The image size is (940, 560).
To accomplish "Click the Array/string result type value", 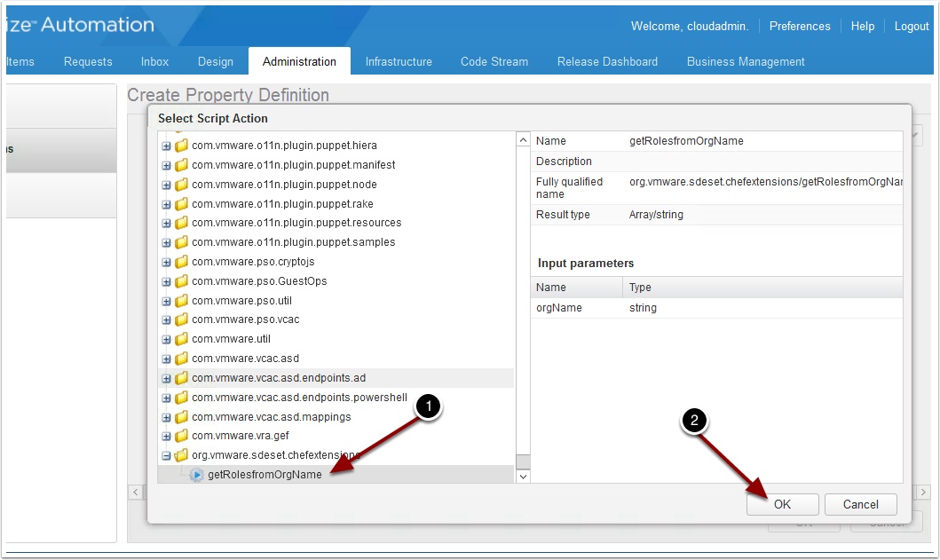I will [656, 215].
